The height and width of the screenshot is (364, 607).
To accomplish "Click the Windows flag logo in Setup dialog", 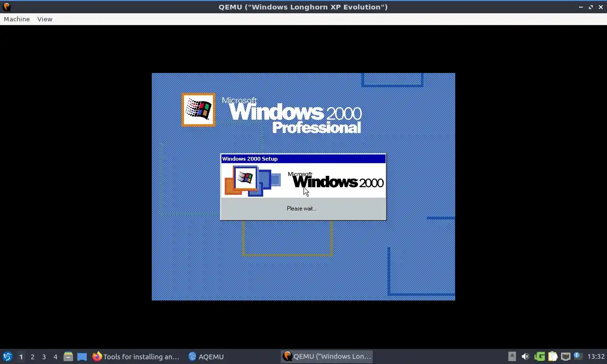I will click(x=245, y=178).
